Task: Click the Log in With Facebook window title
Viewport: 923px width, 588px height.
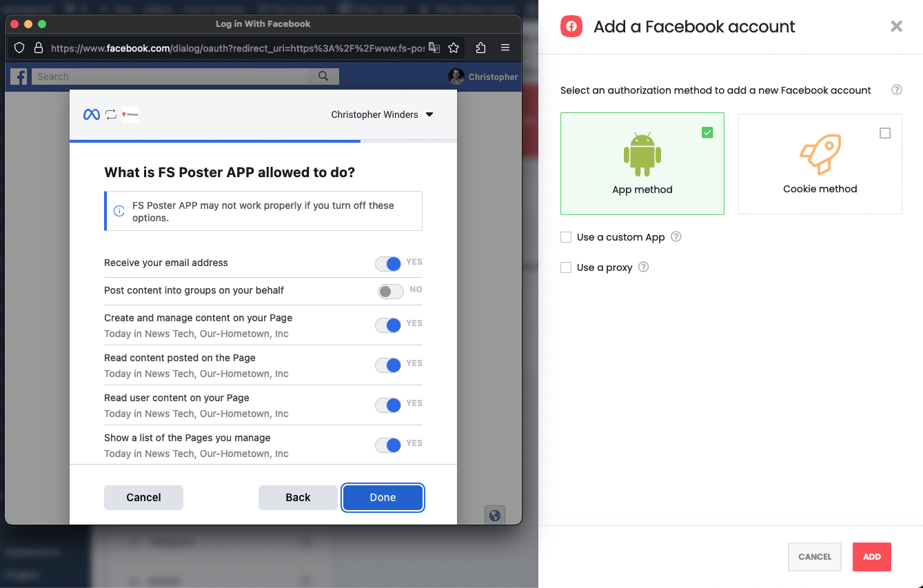Action: [263, 23]
